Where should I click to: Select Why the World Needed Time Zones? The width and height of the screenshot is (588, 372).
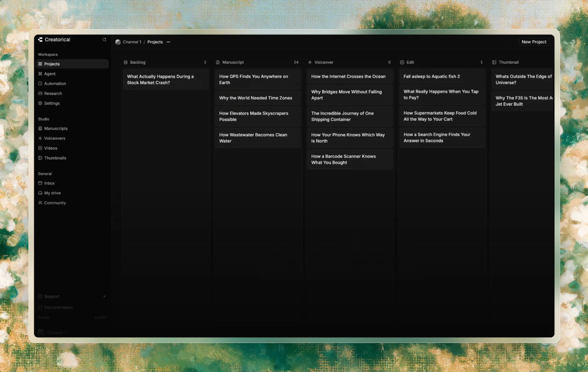pos(258,98)
